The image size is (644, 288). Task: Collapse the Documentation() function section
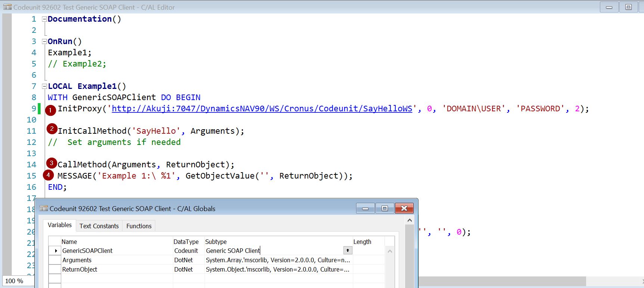pyautogui.click(x=44, y=19)
